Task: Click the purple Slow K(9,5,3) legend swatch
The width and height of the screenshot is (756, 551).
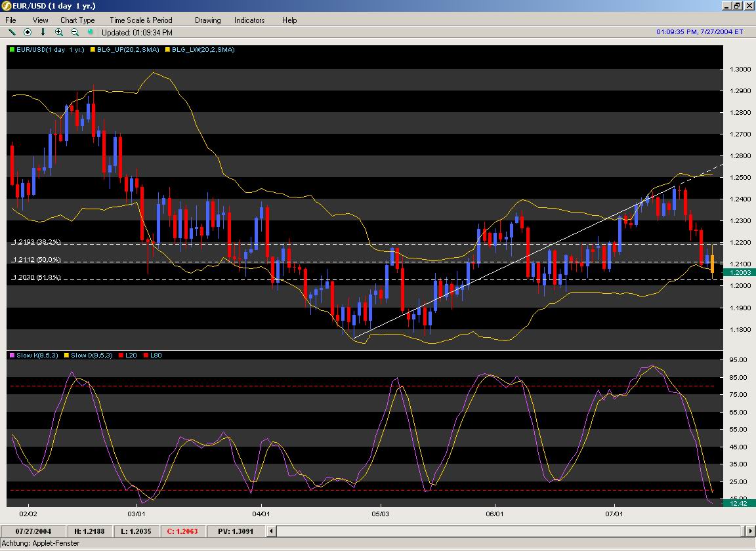Action: point(12,356)
